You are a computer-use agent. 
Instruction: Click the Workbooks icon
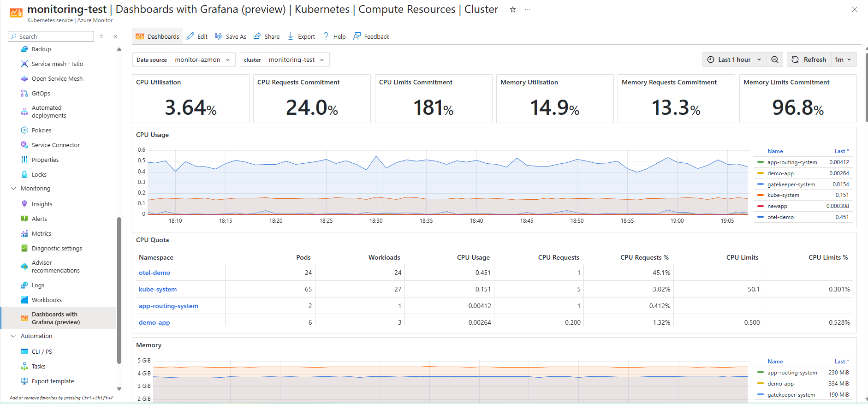click(24, 300)
